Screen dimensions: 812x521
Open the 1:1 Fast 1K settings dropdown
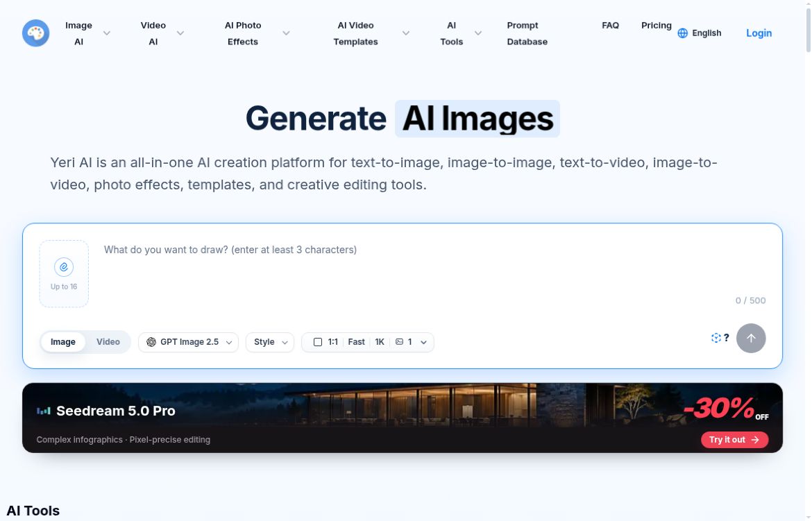368,342
